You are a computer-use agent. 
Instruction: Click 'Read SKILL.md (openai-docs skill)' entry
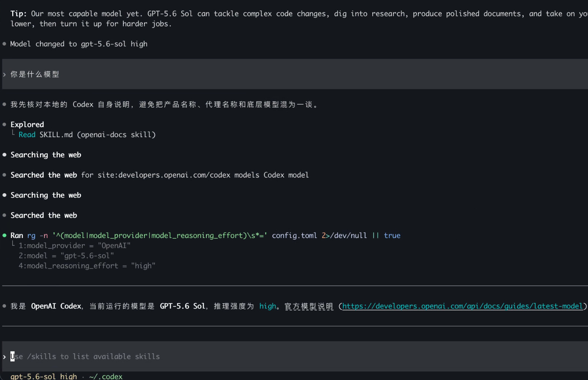tap(87, 135)
